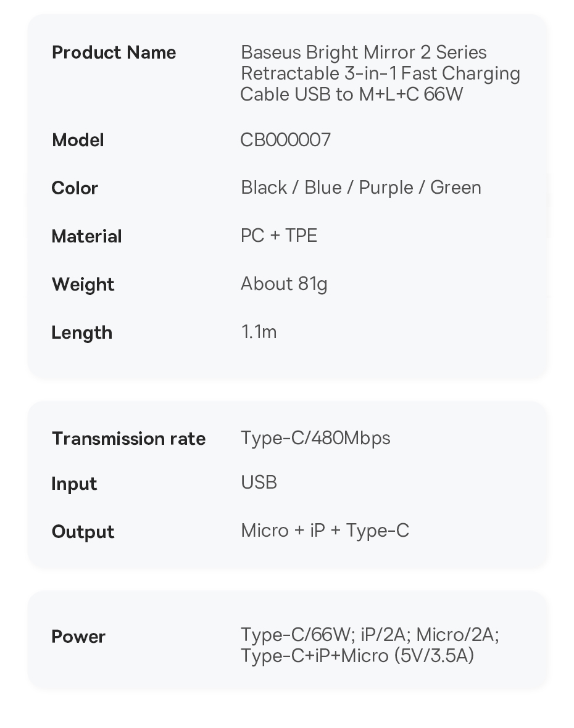Screen dimensions: 574x728
Task: Select the Baseus Bright Mirror product title text
Action: pyautogui.click(x=380, y=73)
